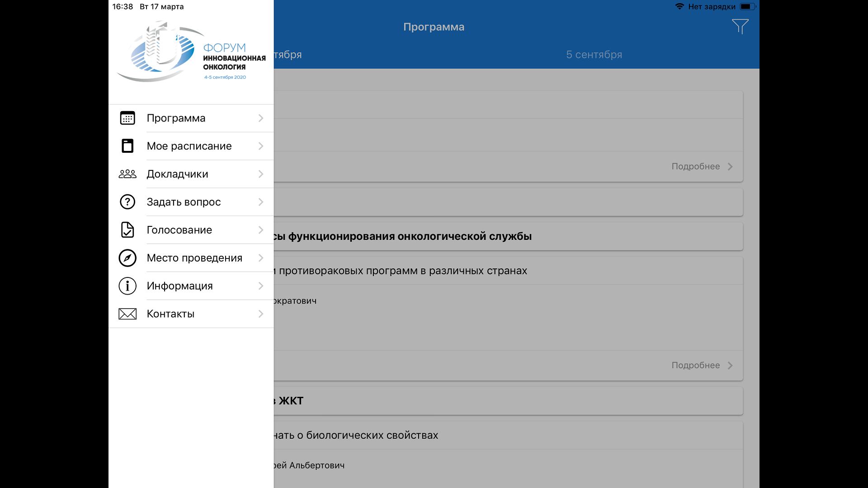868x488 pixels.
Task: Open the filter funnel icon in header
Action: (x=740, y=27)
